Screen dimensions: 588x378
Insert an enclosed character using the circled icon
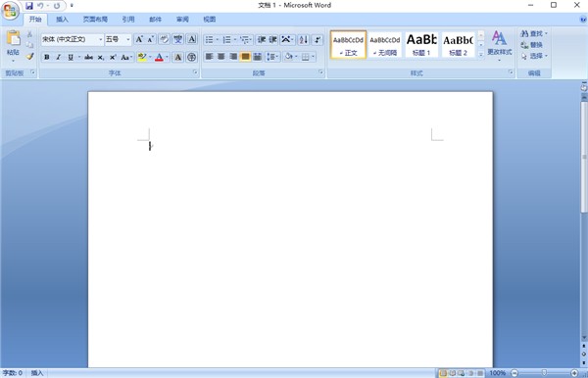tap(192, 57)
